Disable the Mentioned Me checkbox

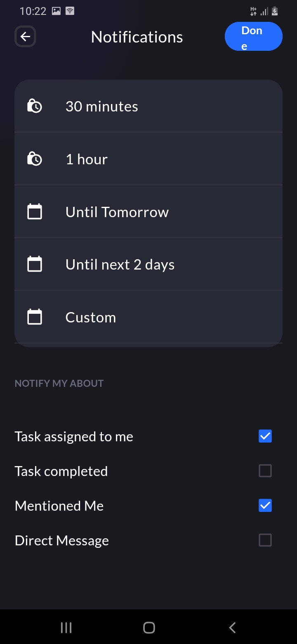click(265, 506)
